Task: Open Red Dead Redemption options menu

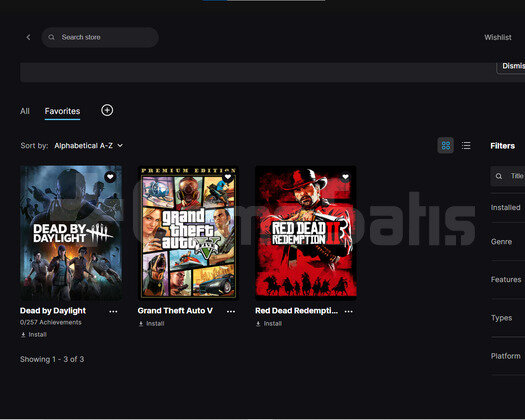Action: pyautogui.click(x=349, y=311)
